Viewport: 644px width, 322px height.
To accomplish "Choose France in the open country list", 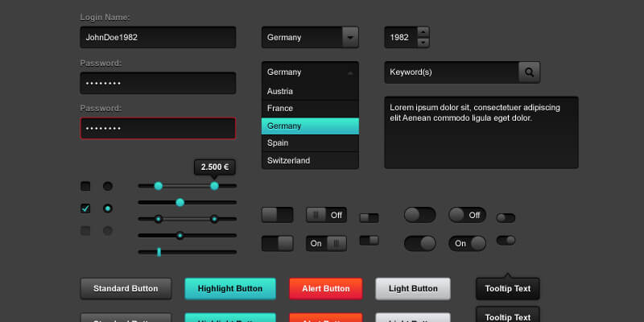I will (x=310, y=109).
